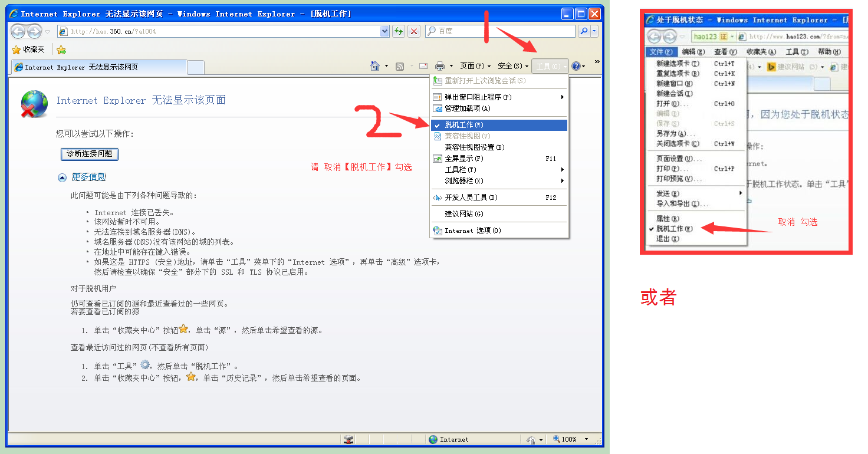Open the search provider dropdown arrow

pos(594,31)
